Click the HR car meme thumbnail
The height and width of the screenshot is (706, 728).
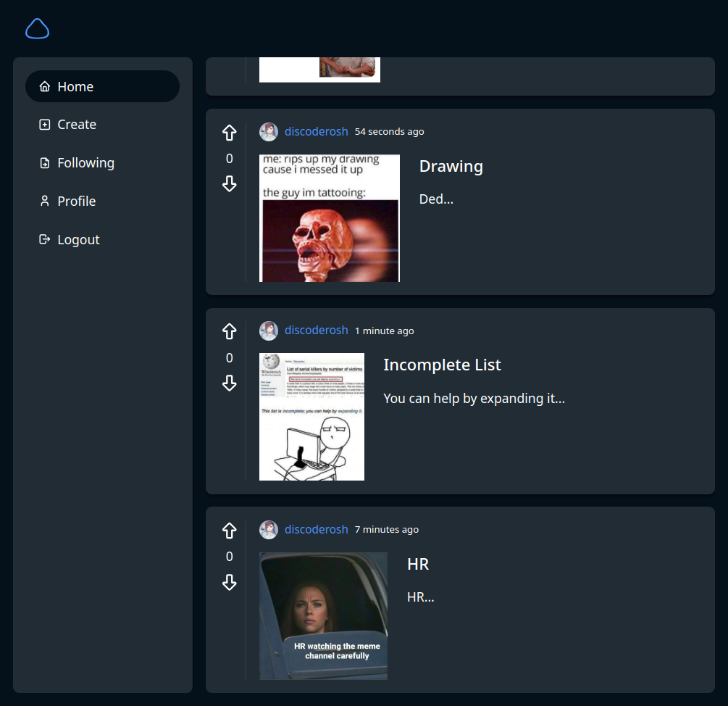(323, 615)
